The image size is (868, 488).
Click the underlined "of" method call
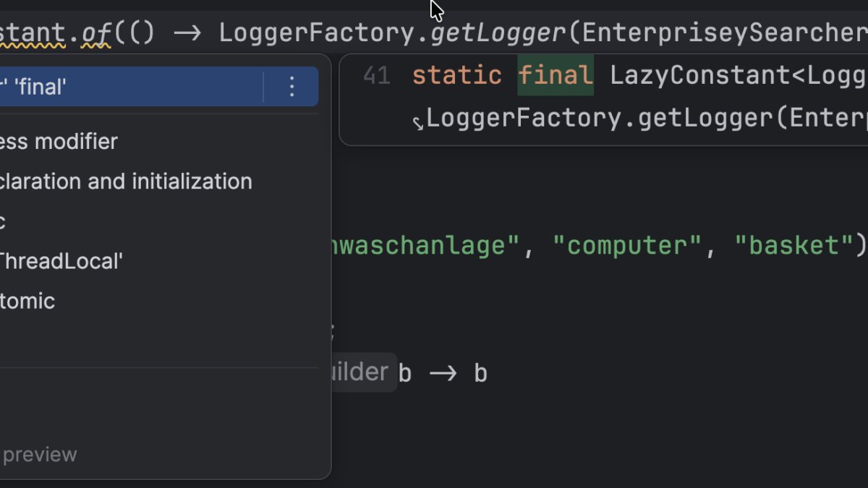tap(95, 33)
